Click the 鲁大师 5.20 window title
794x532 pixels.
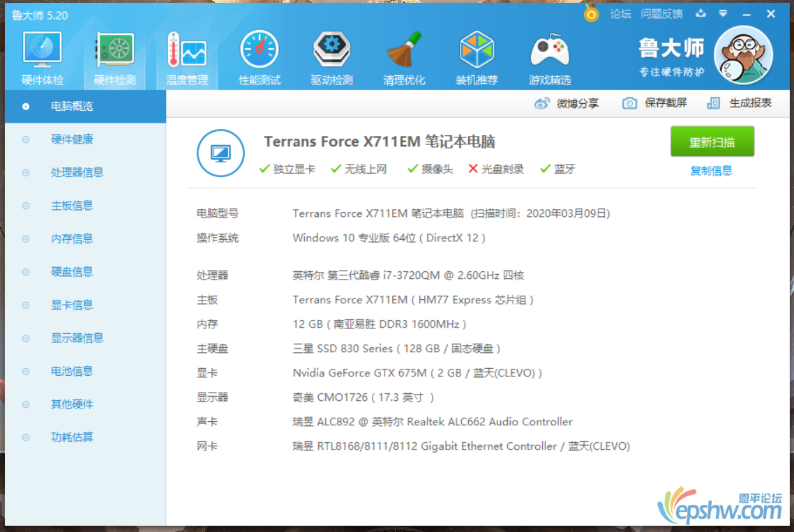pyautogui.click(x=40, y=15)
